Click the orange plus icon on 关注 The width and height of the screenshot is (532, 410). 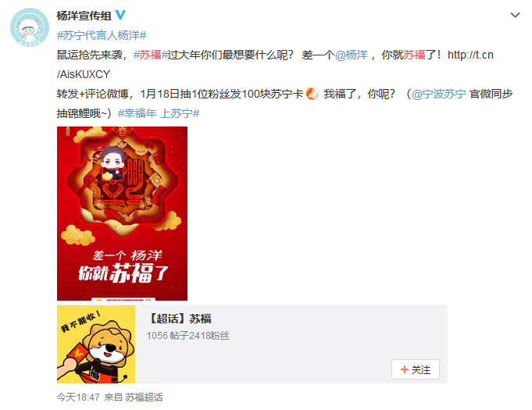pyautogui.click(x=404, y=369)
